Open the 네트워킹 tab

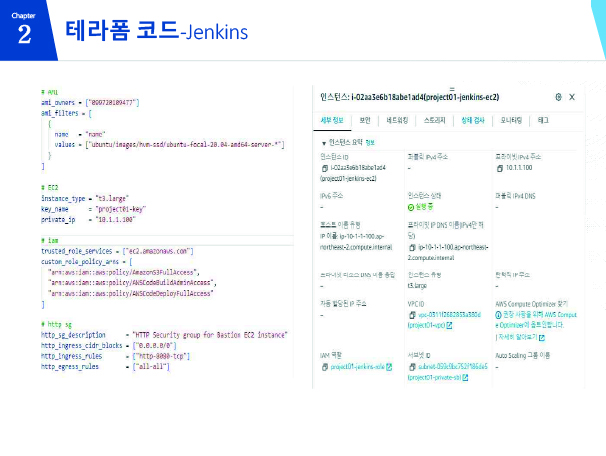point(397,120)
